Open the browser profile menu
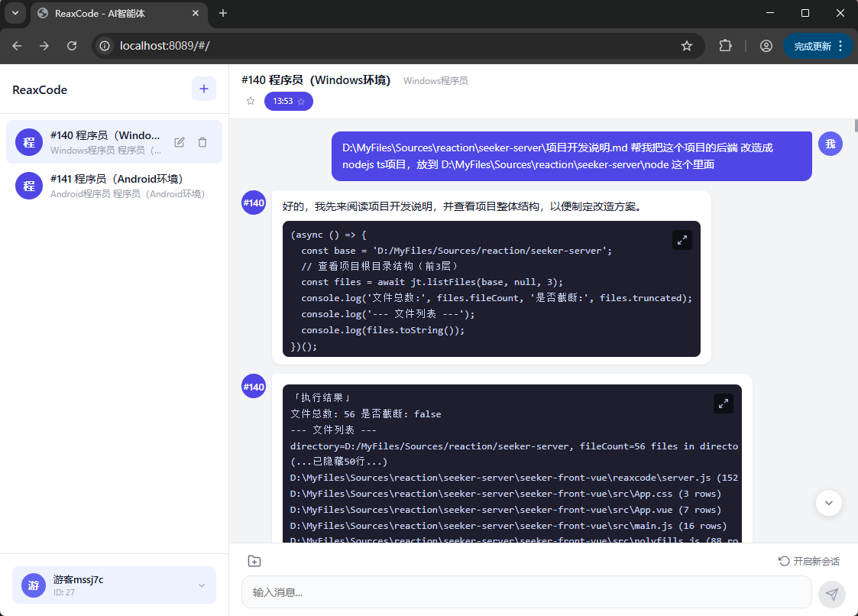This screenshot has width=858, height=616. coord(766,46)
